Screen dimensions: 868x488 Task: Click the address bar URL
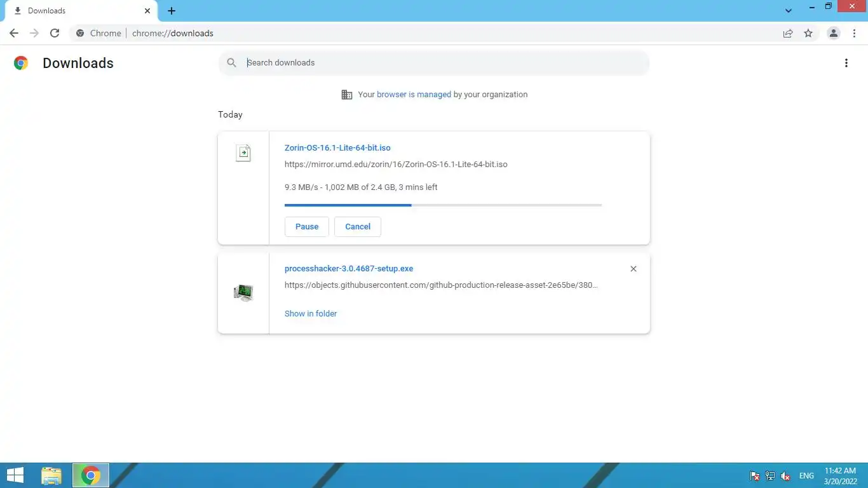(173, 33)
